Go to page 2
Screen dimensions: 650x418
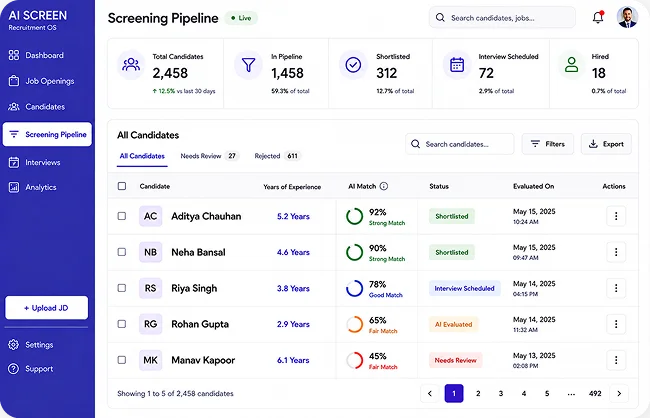click(x=478, y=394)
